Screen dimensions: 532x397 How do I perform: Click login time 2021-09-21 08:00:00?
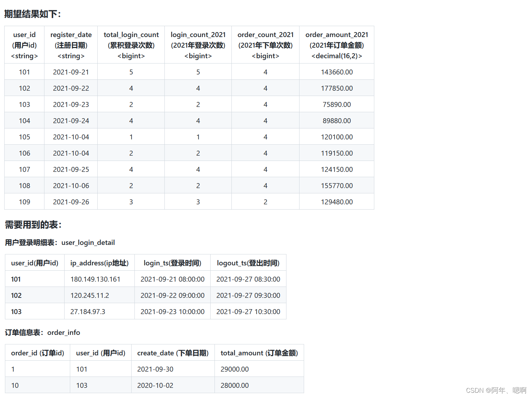[173, 279]
